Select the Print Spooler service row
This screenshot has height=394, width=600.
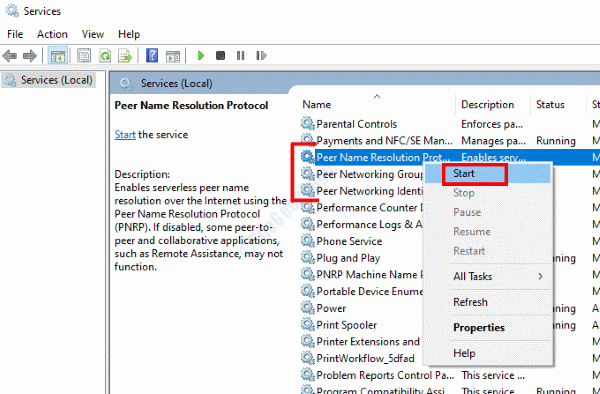(346, 325)
